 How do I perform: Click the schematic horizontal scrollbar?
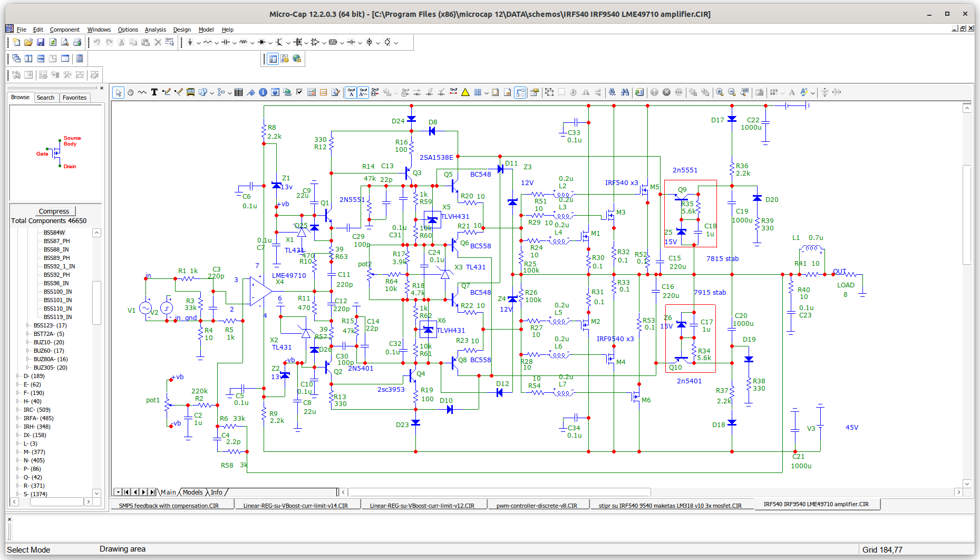pos(650,492)
